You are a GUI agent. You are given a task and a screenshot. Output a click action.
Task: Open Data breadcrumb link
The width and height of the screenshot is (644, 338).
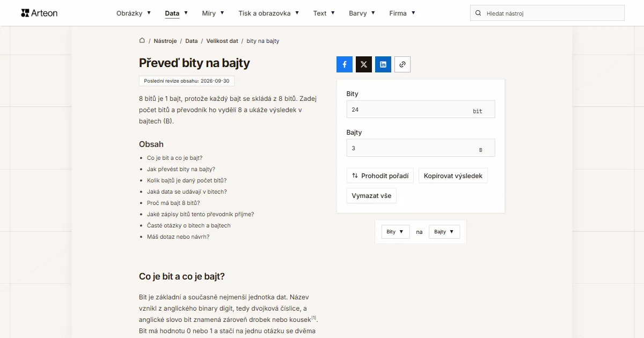pyautogui.click(x=192, y=41)
